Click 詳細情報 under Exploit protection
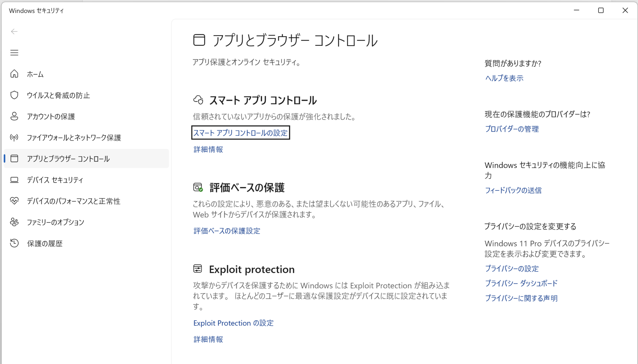638x364 pixels. pyautogui.click(x=208, y=339)
